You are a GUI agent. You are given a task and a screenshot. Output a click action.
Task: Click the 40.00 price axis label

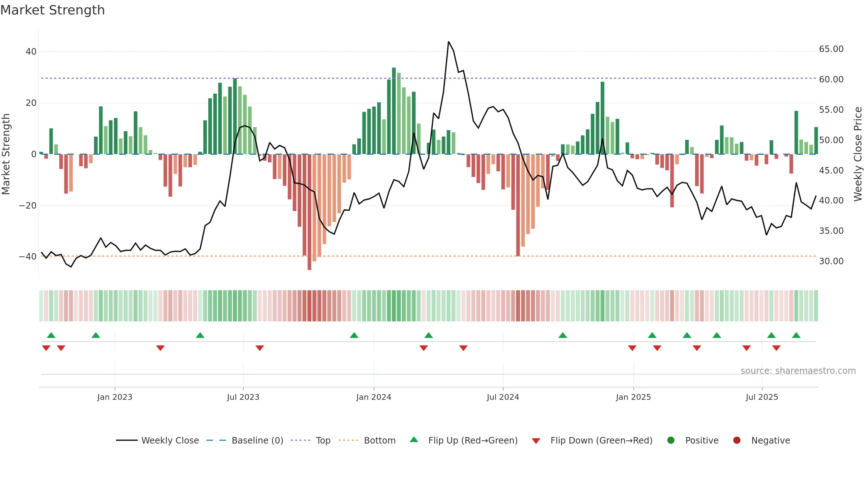831,201
